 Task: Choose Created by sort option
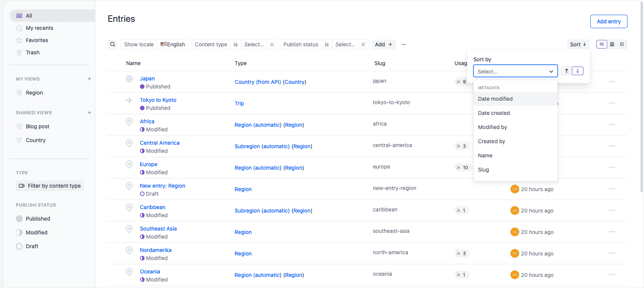(x=515, y=141)
